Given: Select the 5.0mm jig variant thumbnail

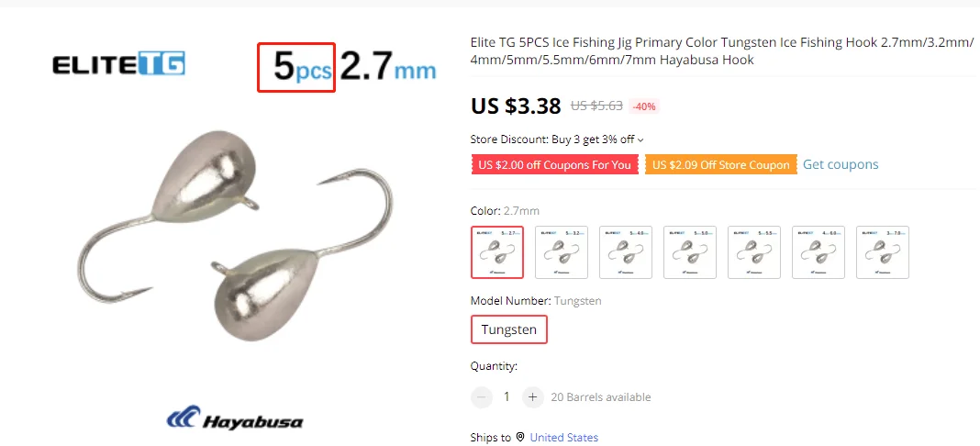Looking at the screenshot, I should coord(690,251).
